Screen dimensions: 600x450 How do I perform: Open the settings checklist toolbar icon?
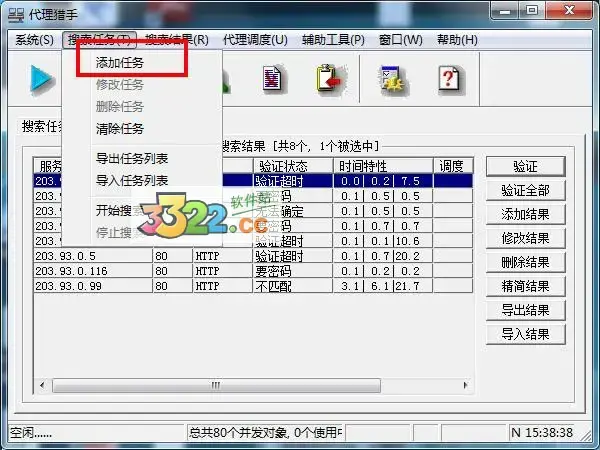[x=393, y=79]
